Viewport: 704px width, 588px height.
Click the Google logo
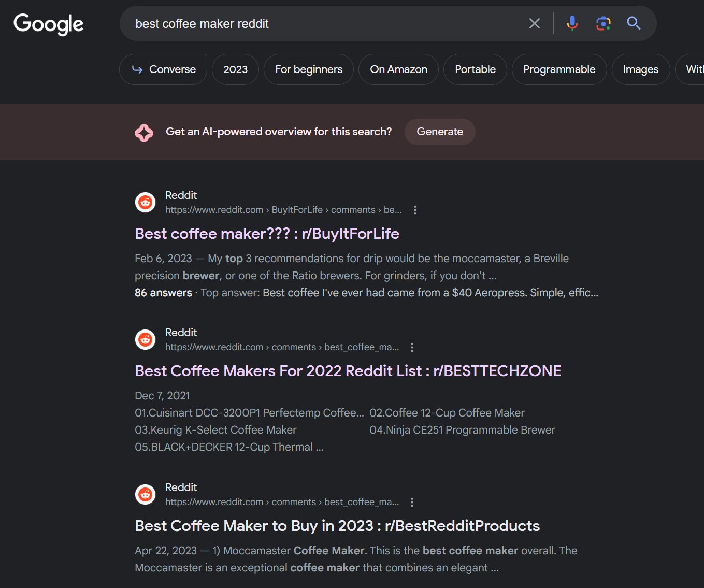[x=48, y=24]
